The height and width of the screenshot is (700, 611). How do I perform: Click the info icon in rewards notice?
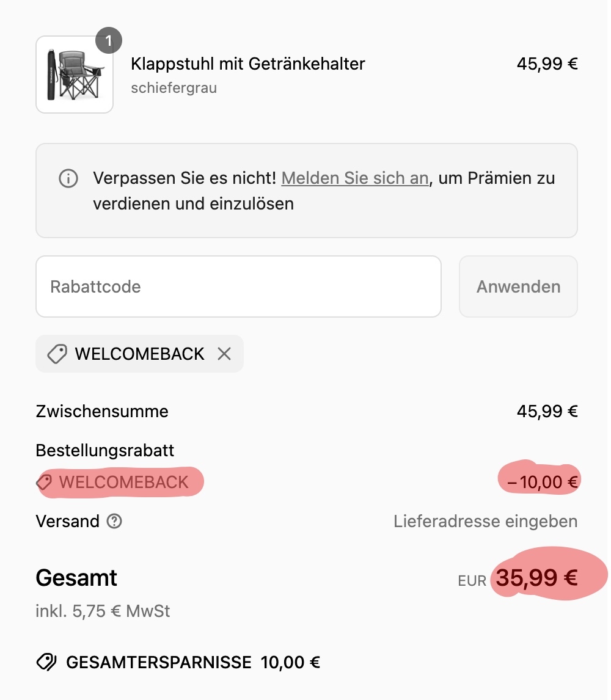pyautogui.click(x=68, y=179)
